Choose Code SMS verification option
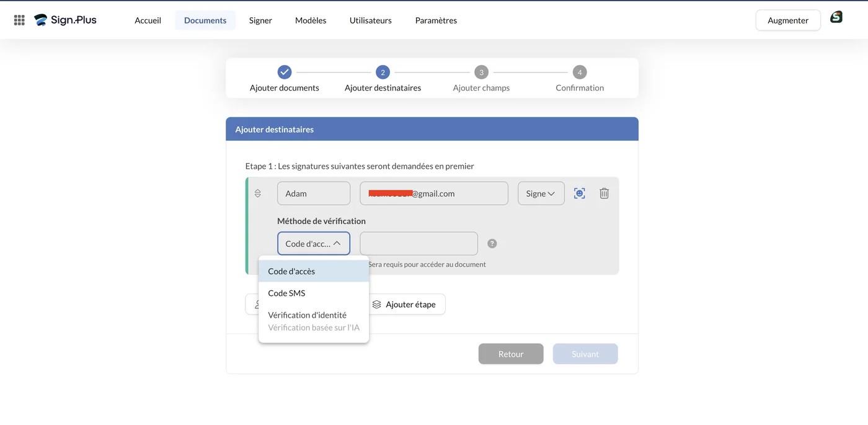This screenshot has width=868, height=425. pos(314,293)
